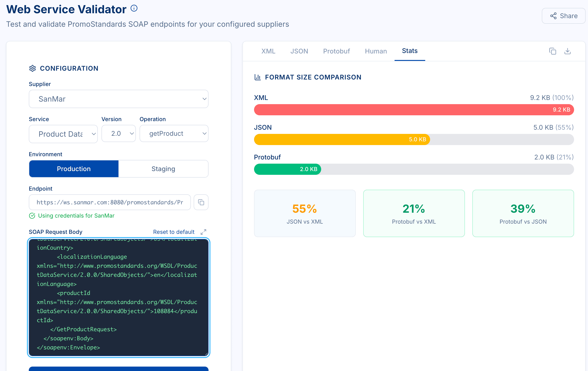Expand the SOAP Request Body editor fullscreen
This screenshot has width=588, height=371.
(204, 232)
